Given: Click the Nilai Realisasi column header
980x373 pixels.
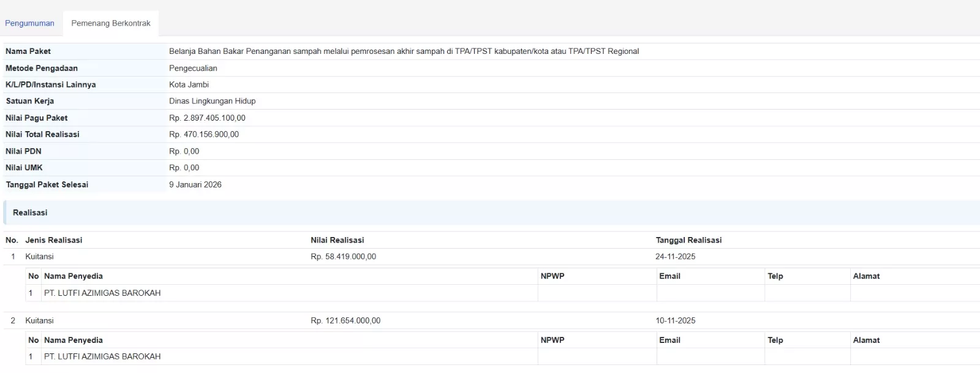Looking at the screenshot, I should 337,240.
